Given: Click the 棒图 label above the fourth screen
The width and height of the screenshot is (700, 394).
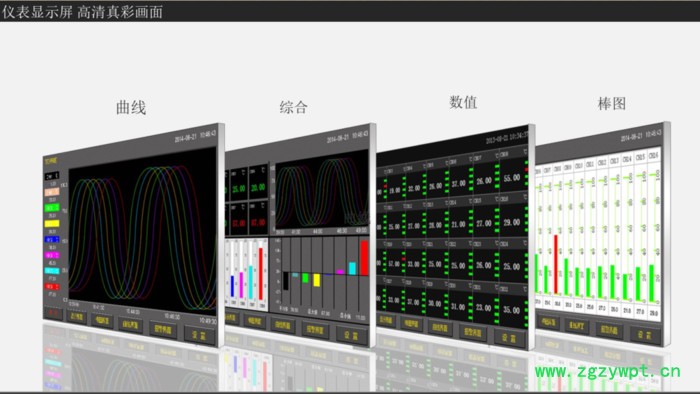Looking at the screenshot, I should coord(612,104).
